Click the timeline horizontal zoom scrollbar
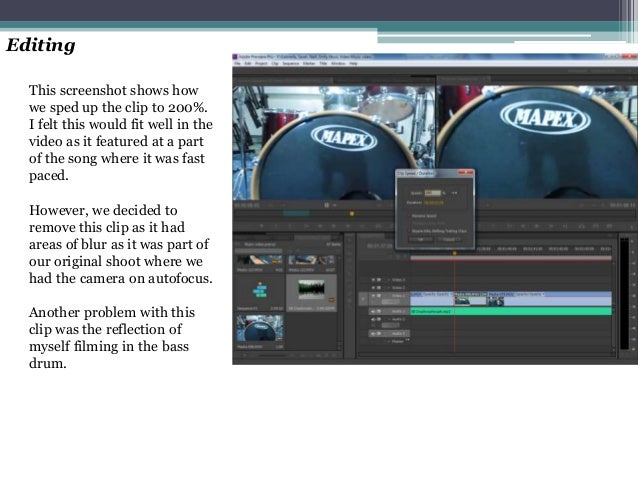 point(484,355)
